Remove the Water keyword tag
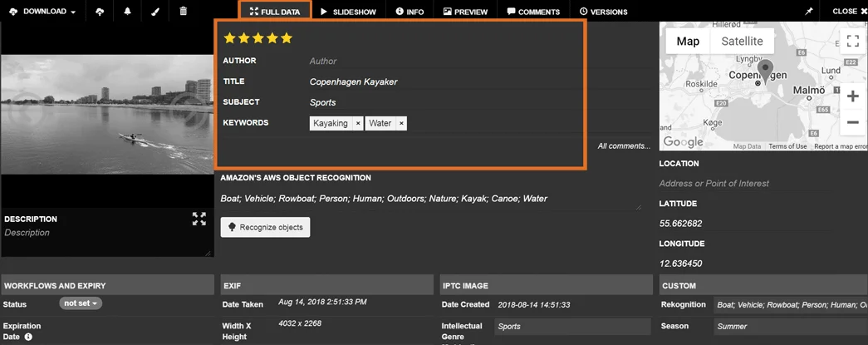The image size is (868, 345). [x=401, y=124]
